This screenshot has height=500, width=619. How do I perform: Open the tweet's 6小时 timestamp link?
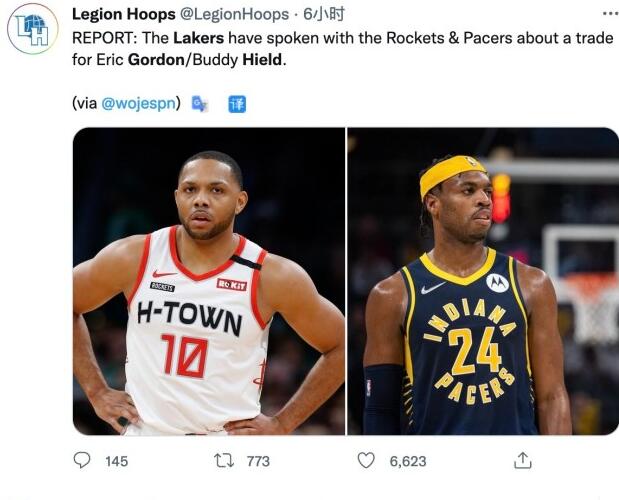click(x=323, y=15)
